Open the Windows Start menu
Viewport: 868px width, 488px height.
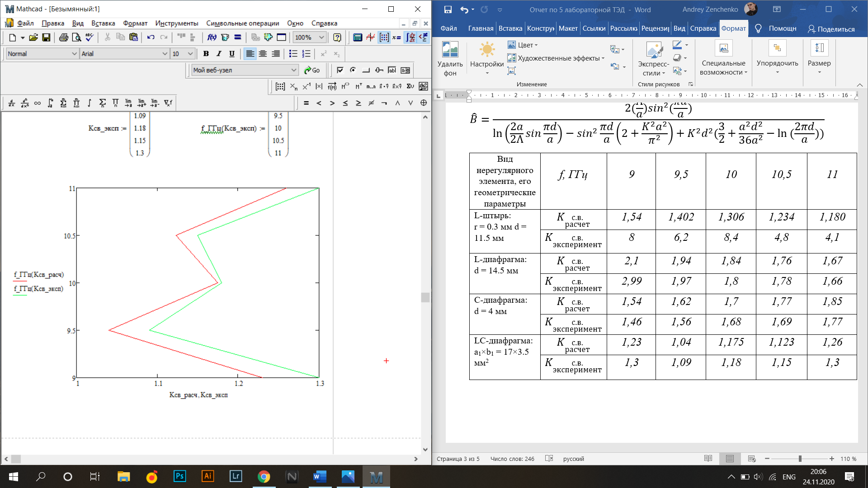[x=13, y=477]
